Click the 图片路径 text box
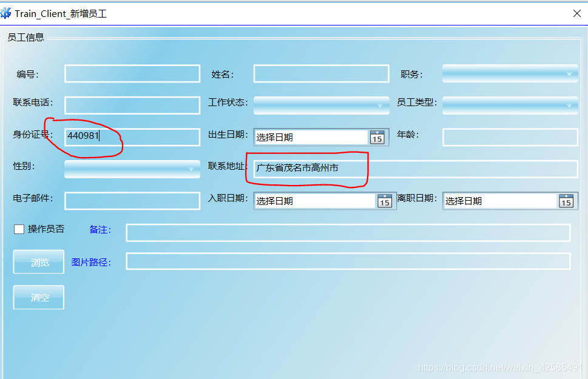 (x=348, y=261)
